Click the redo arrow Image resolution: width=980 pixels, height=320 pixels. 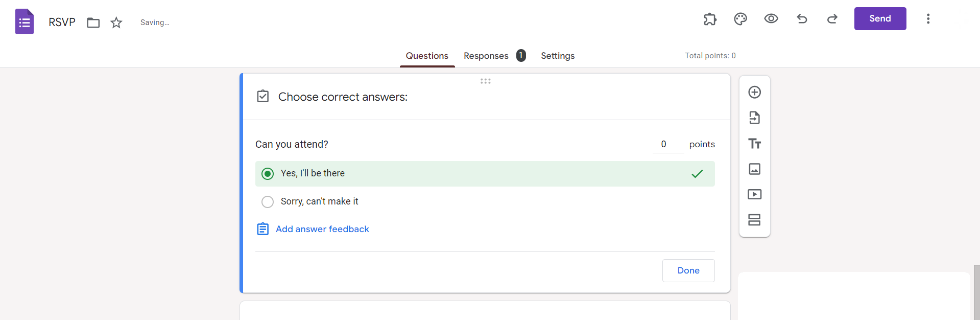coord(832,19)
